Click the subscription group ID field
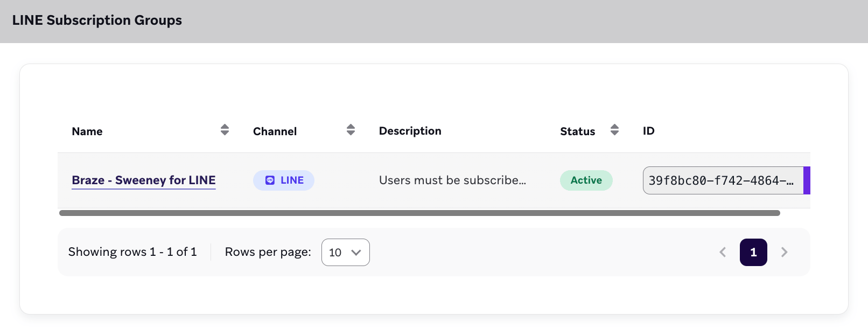This screenshot has width=868, height=335. [723, 180]
